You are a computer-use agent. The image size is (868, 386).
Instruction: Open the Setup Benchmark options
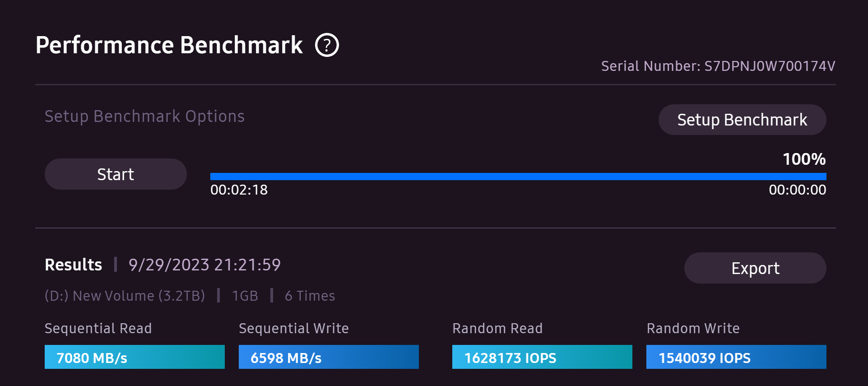pyautogui.click(x=742, y=120)
